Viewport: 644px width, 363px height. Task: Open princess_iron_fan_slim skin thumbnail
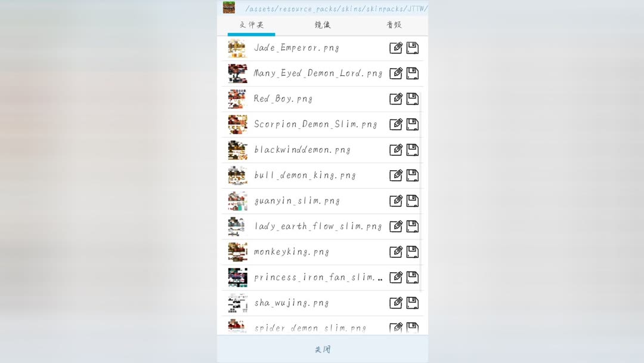(237, 277)
